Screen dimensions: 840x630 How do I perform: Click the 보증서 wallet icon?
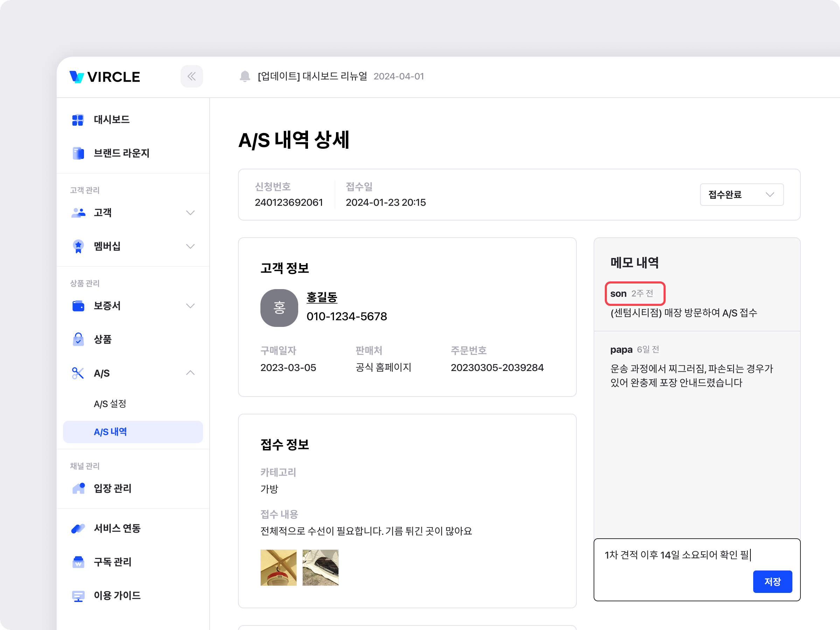78,306
